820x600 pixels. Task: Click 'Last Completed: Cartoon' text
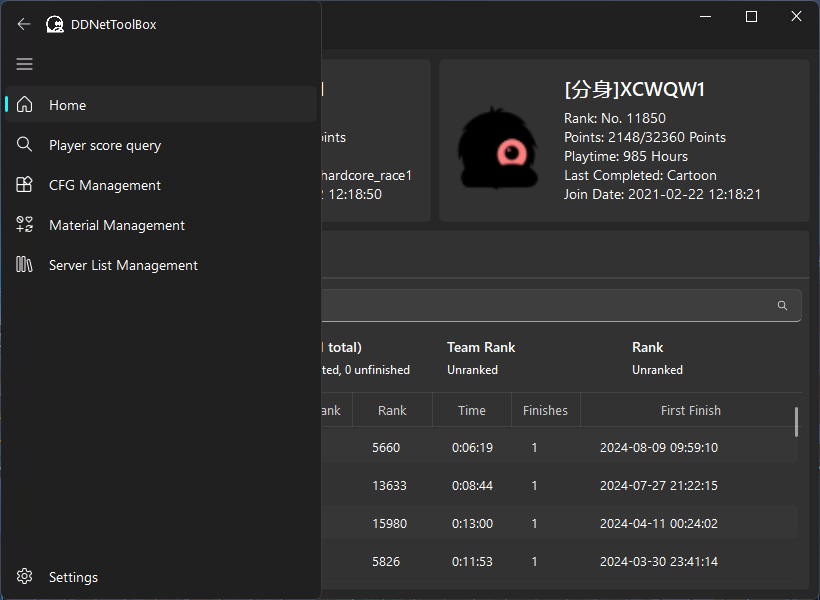click(x=640, y=175)
